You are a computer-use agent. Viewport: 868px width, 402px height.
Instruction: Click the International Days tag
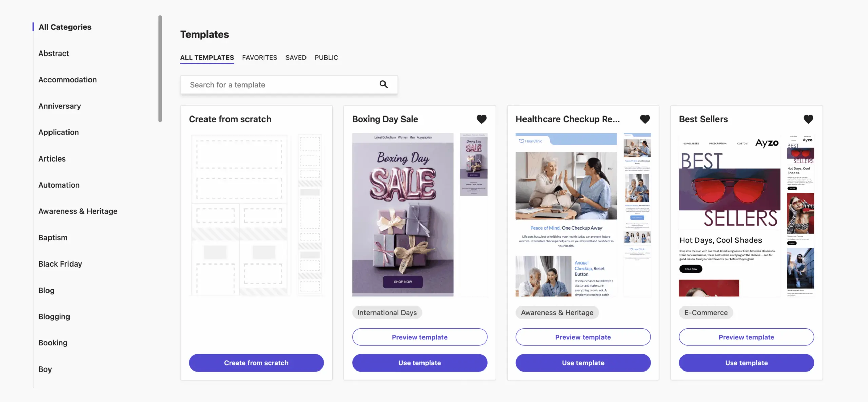pos(387,312)
